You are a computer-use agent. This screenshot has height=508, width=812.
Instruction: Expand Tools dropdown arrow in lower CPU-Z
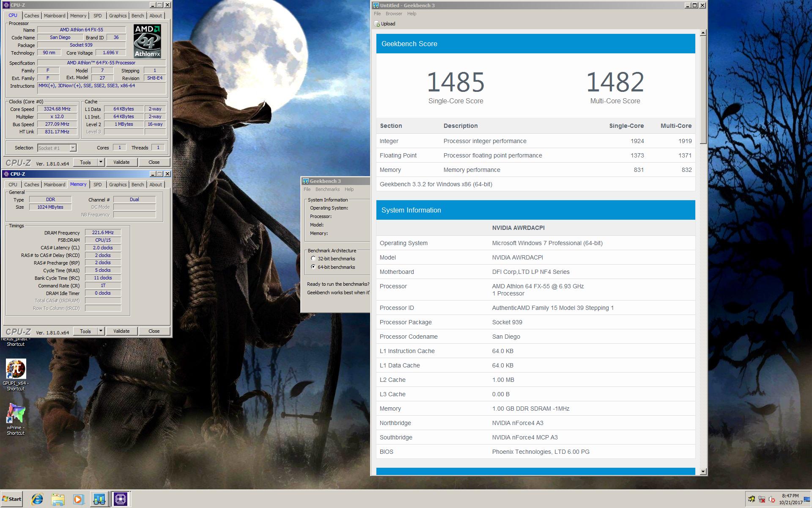point(101,331)
